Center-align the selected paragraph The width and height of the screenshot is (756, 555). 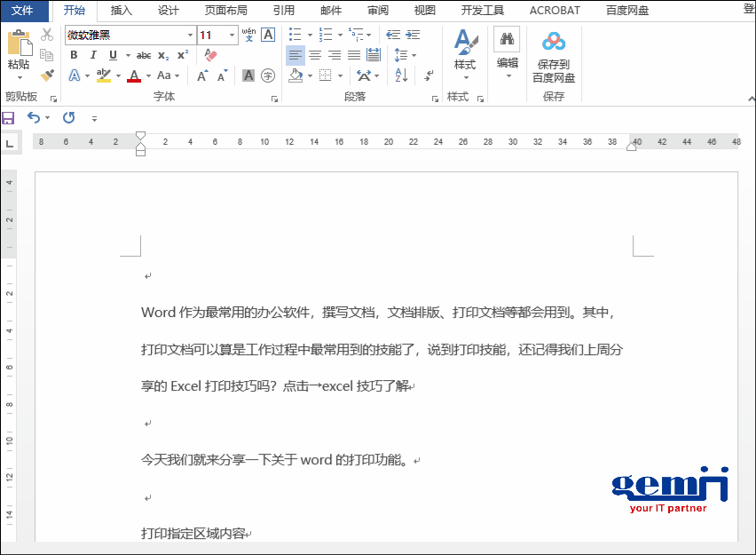coord(314,55)
